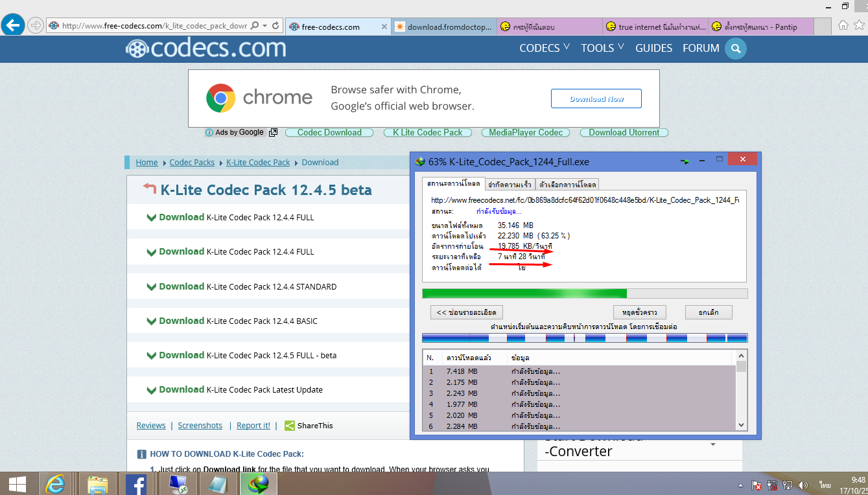Image resolution: width=868 pixels, height=495 pixels.
Task: Open File Explorer from the taskbar
Action: click(98, 484)
